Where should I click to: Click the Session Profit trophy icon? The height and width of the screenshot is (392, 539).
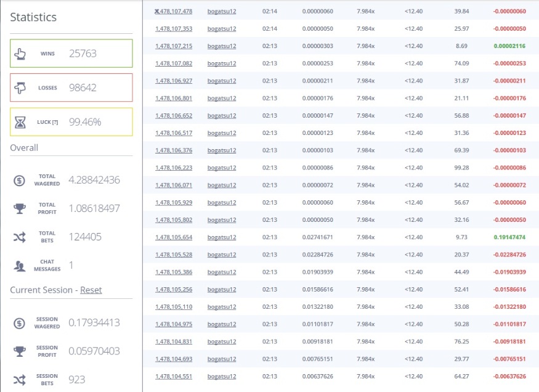click(x=20, y=351)
